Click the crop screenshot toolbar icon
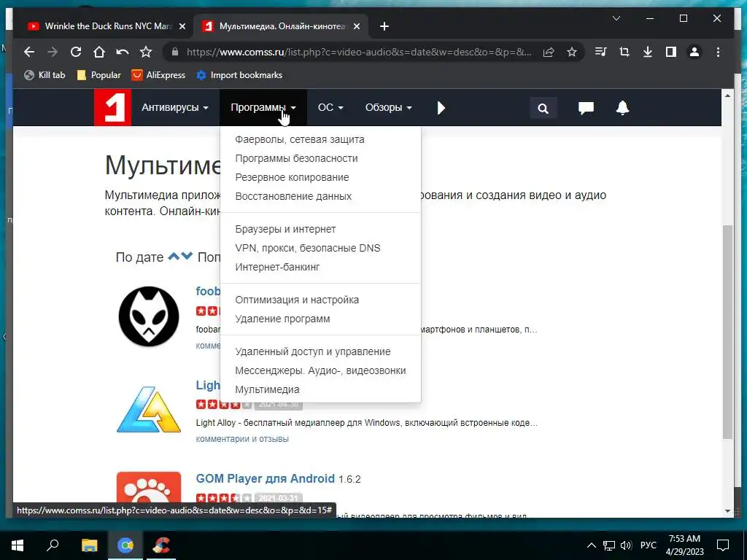This screenshot has height=560, width=747. coord(624,52)
